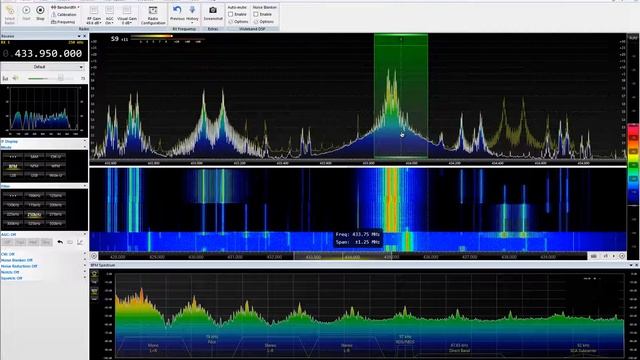
Task: Click the rightmost icon in the AGC row
Action: [x=80, y=242]
